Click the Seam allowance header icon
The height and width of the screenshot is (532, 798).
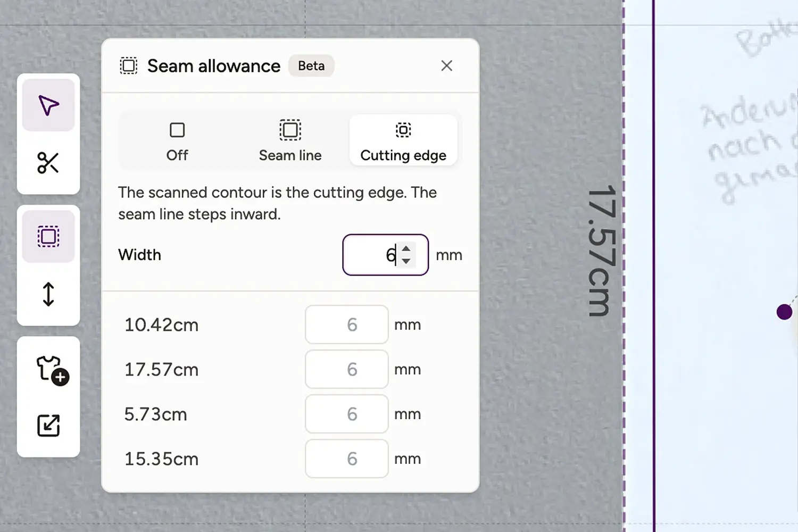(128, 65)
